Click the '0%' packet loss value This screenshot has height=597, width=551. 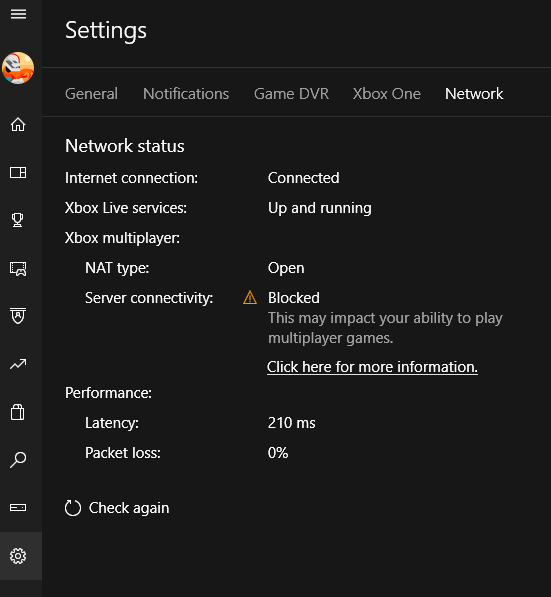pos(278,453)
